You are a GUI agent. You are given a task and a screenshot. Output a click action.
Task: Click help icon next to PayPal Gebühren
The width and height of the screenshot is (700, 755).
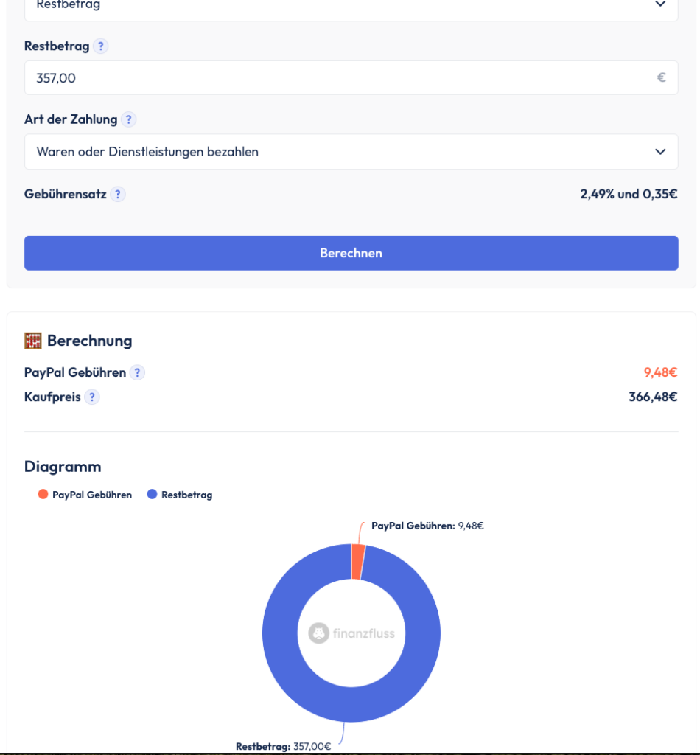tap(137, 372)
